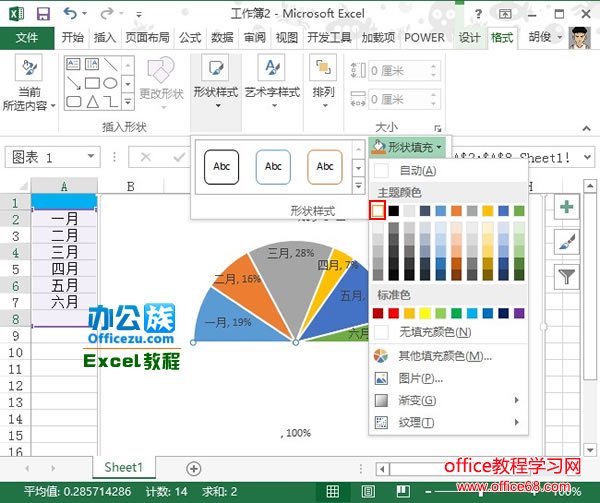Screen dimensions: 600x503
Task: Open the Arrange button
Action: coord(323,82)
